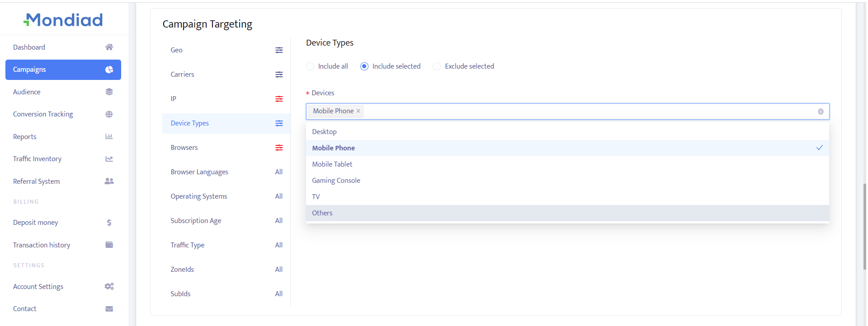Select Others in the devices dropdown
The width and height of the screenshot is (868, 326).
(x=322, y=213)
